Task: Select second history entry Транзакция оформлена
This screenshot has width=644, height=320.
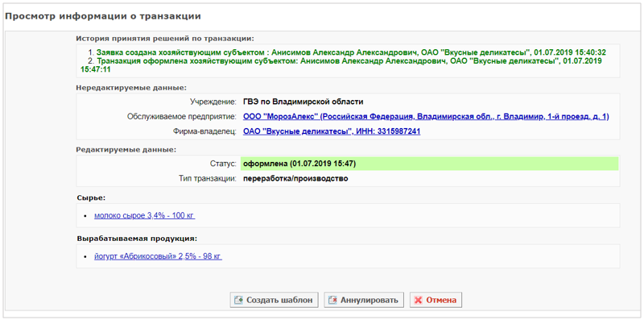Action: pos(341,65)
